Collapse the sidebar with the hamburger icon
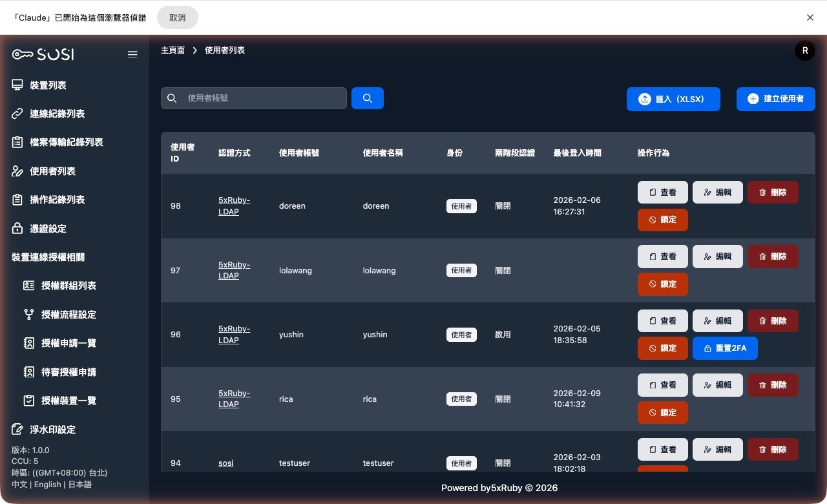Screen dimensions: 827x504 132,54
